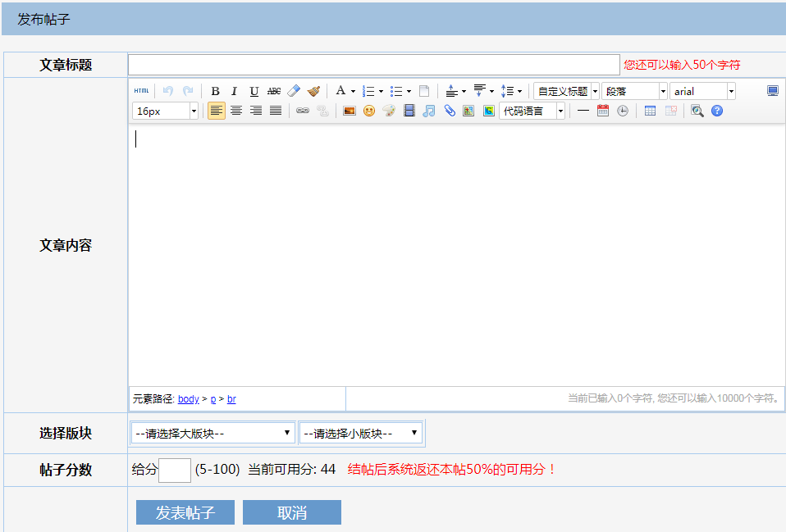Click the p element path link
Screen dimensions: 786x532
click(213, 399)
